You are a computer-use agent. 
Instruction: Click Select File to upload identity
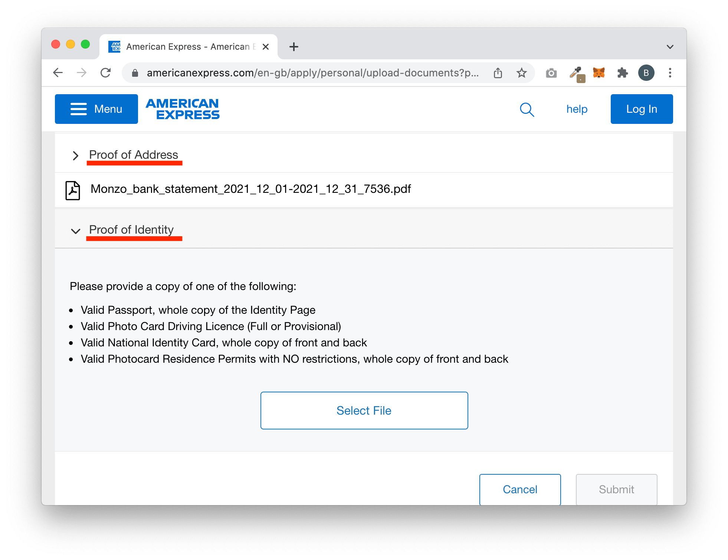tap(364, 411)
